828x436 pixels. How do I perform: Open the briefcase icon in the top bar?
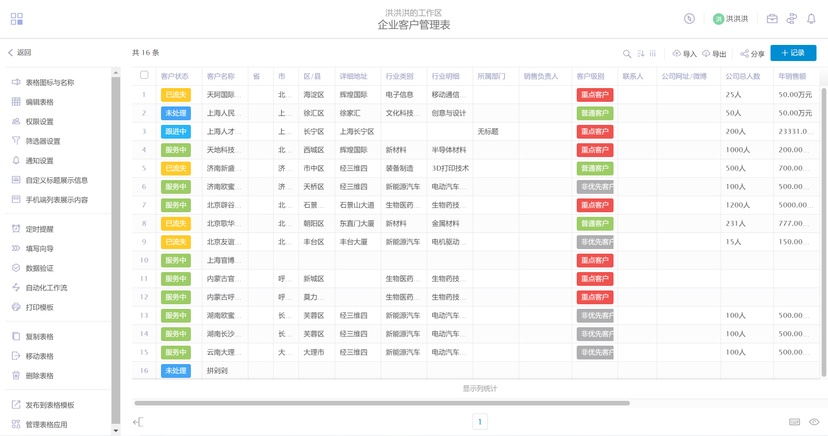click(772, 18)
